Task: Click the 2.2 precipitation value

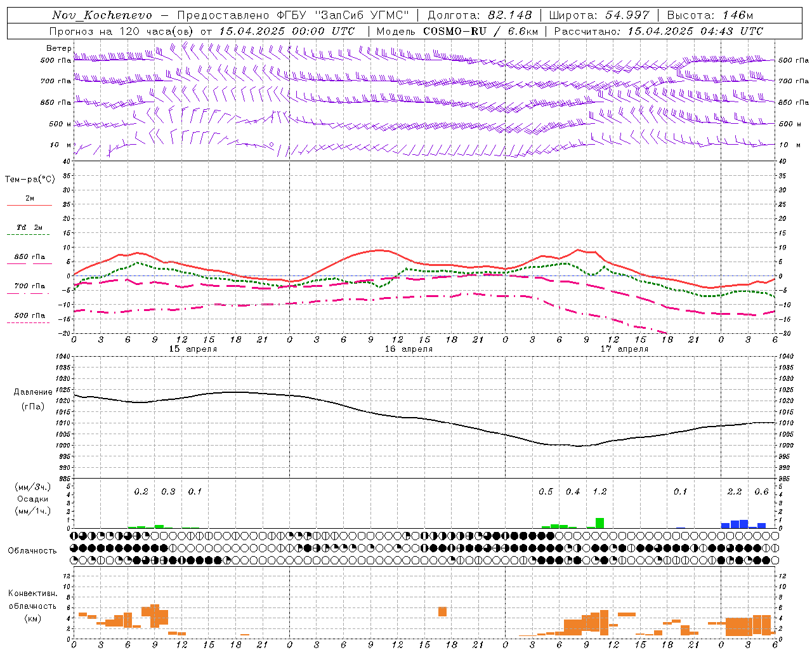Action: 735,492
